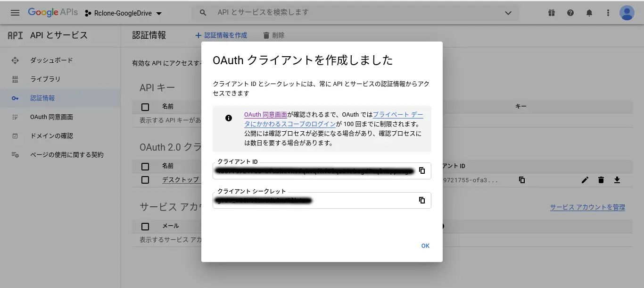Open the Rclone-GoogleDrive project dropdown
Viewport: 644px width, 288px height.
click(x=124, y=13)
